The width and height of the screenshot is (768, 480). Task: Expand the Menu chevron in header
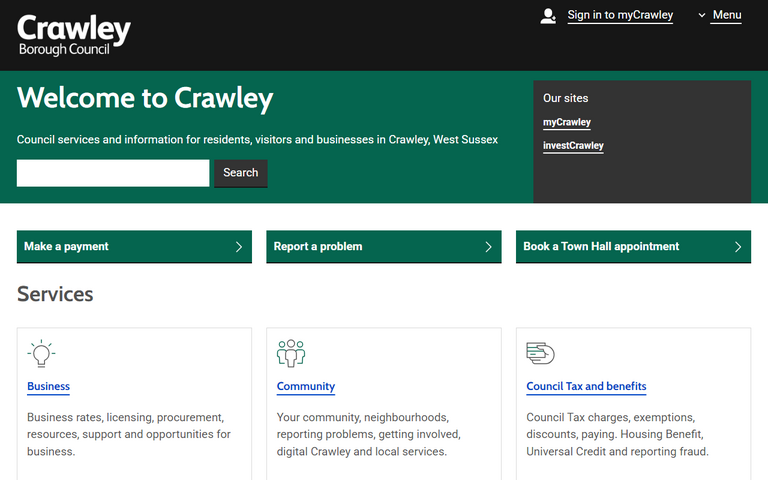[x=702, y=15]
